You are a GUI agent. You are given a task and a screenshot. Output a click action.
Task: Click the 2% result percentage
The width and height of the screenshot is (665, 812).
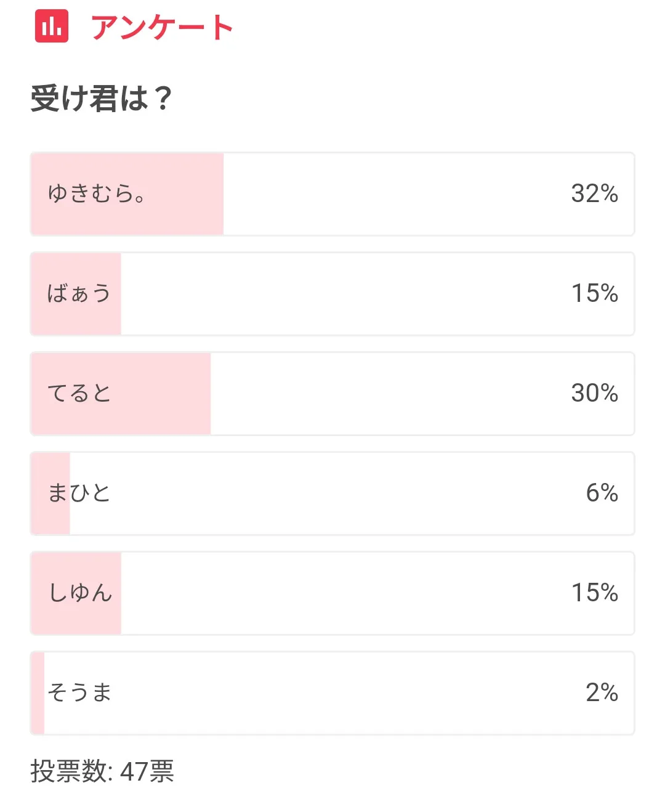coord(602,692)
